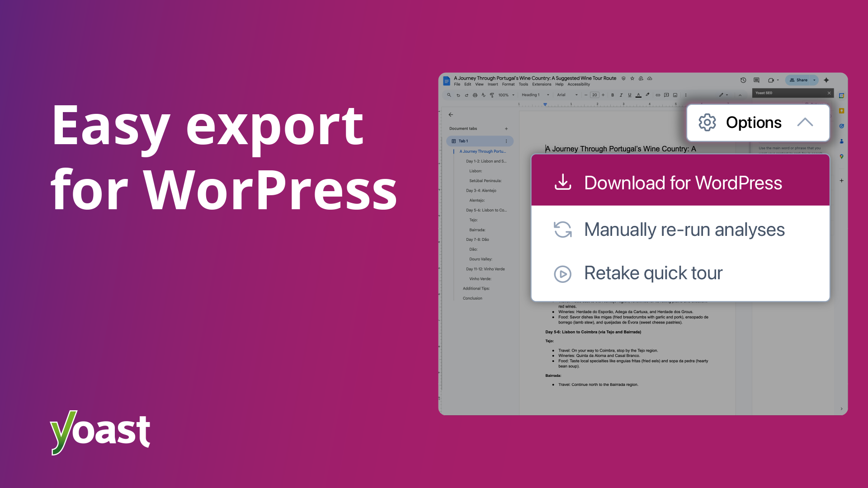Viewport: 868px width, 488px height.
Task: Choose the highlight color pen
Action: coord(647,95)
